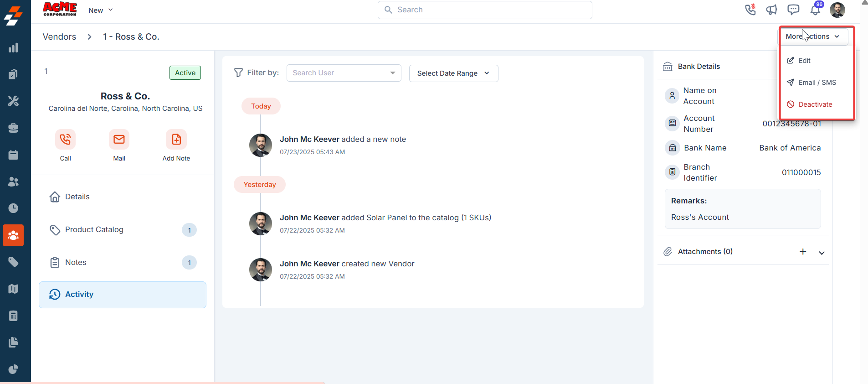Open the notifications bell icon
Viewport: 868px width, 384px height.
pos(816,10)
